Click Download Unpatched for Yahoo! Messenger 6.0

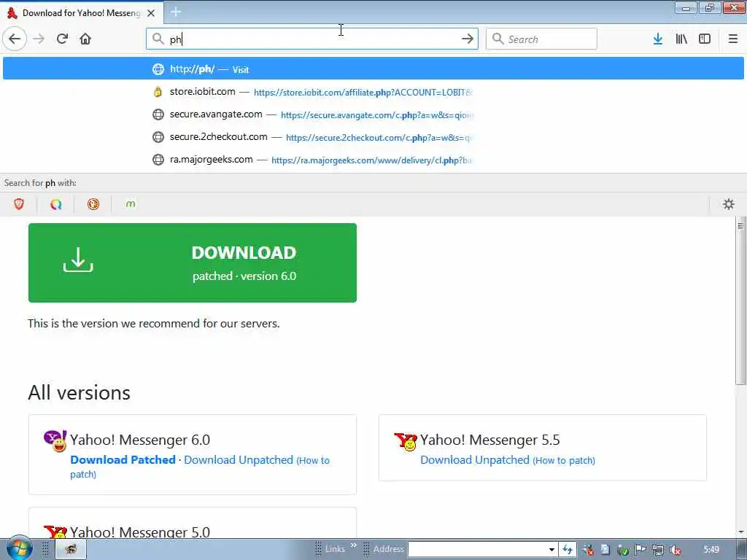239,460
